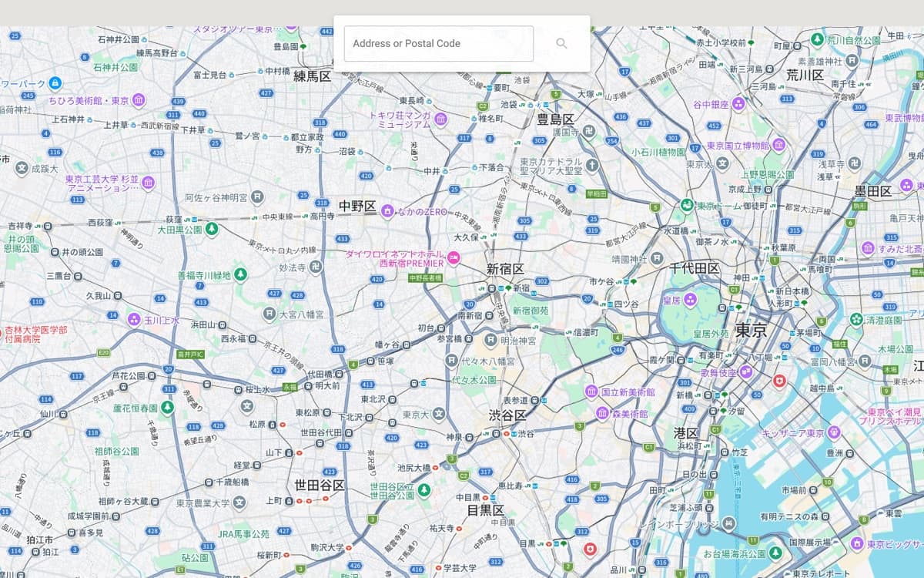The height and width of the screenshot is (578, 924).
Task: Click the 皇居 purple landmark pin
Action: 691,299
